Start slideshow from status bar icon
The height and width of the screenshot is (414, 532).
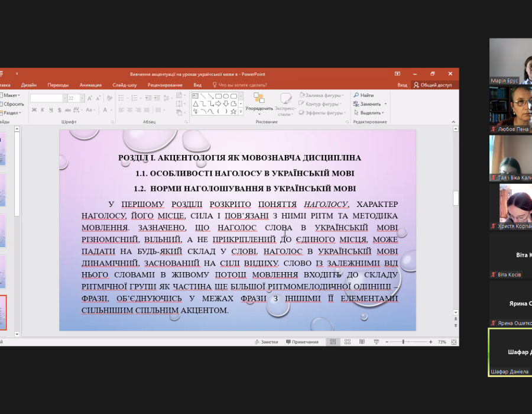tap(375, 342)
